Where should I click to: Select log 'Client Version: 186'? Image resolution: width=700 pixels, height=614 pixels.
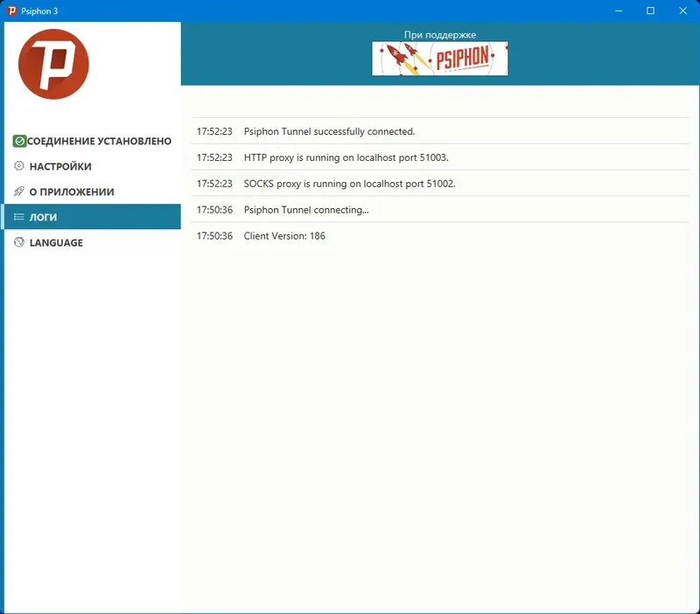pyautogui.click(x=440, y=235)
